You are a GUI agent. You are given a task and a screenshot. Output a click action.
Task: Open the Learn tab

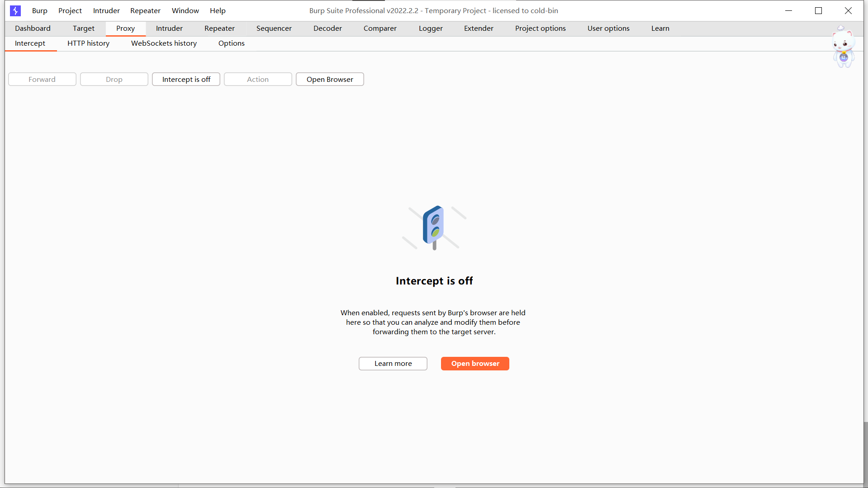[660, 28]
